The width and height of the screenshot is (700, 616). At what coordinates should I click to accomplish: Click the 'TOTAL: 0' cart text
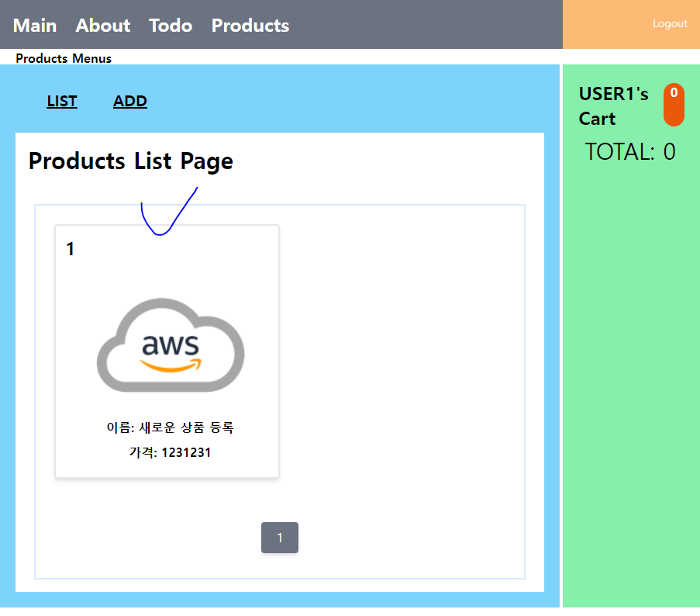coord(630,152)
